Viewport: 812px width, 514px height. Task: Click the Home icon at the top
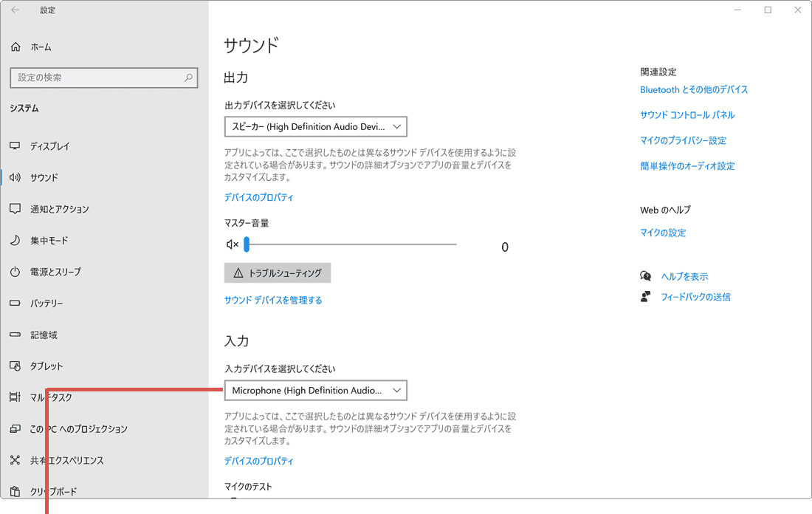(15, 47)
